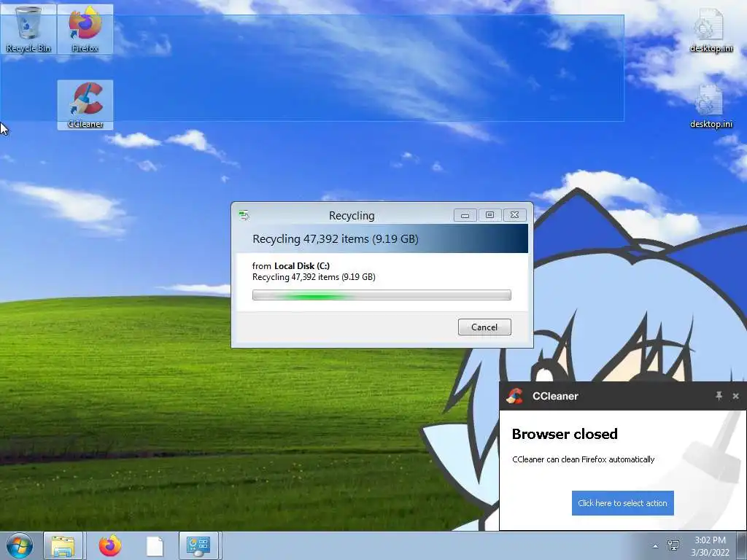Pin the CCleaner notification
This screenshot has width=747, height=560.
coord(719,396)
